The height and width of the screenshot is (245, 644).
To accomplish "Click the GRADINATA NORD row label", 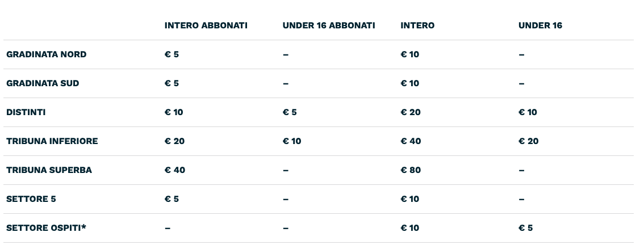I will point(47,54).
